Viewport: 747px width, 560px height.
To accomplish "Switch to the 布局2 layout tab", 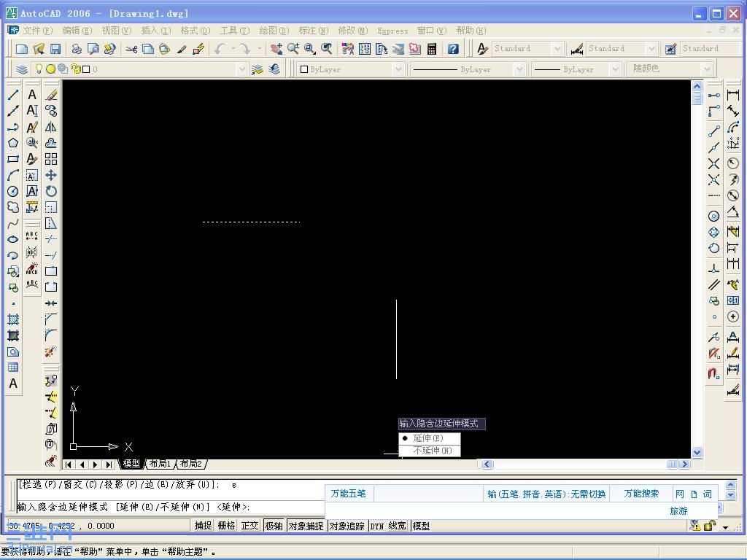I will pos(191,464).
